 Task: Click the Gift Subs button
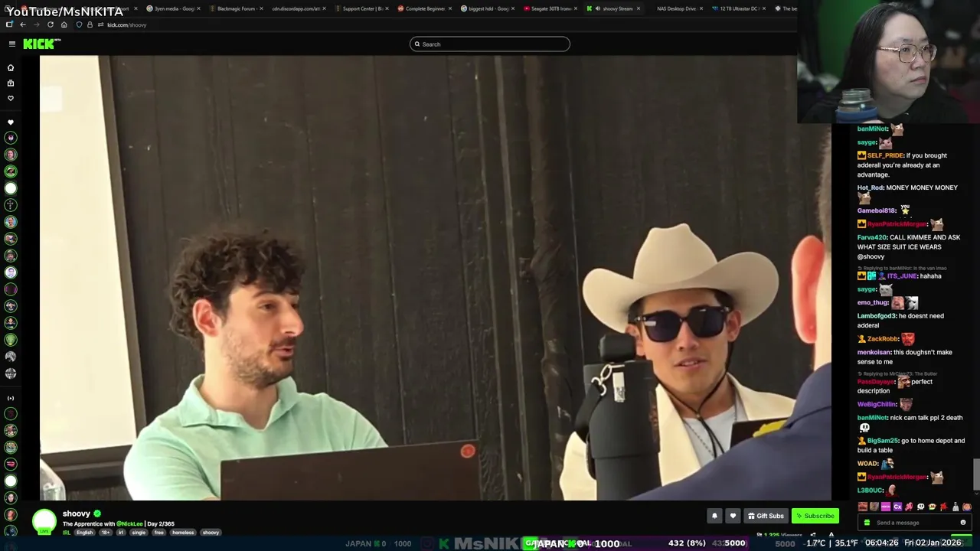[766, 516]
